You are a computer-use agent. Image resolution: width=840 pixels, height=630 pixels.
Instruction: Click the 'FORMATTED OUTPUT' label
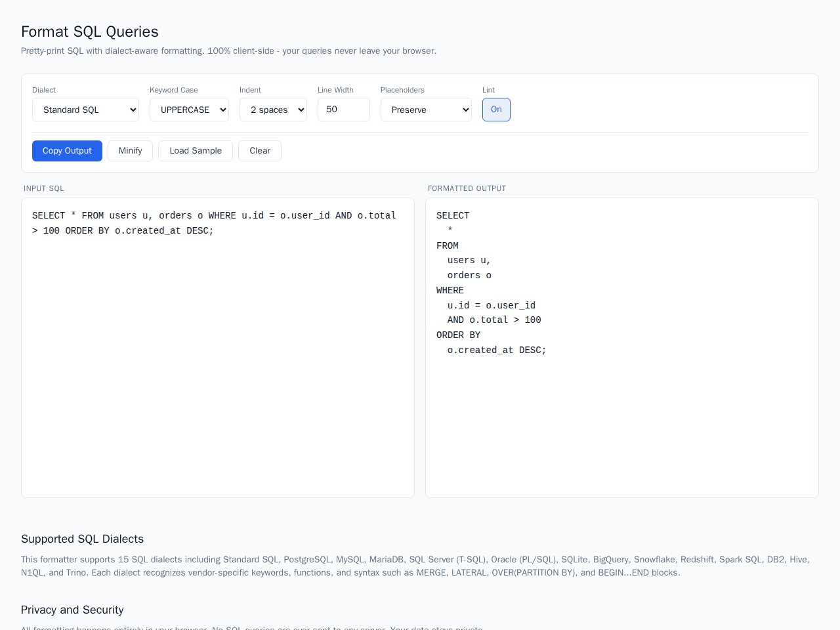(467, 188)
